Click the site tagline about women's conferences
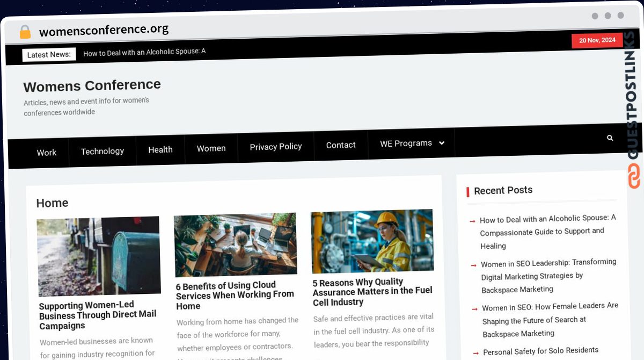The width and height of the screenshot is (644, 360). click(86, 106)
